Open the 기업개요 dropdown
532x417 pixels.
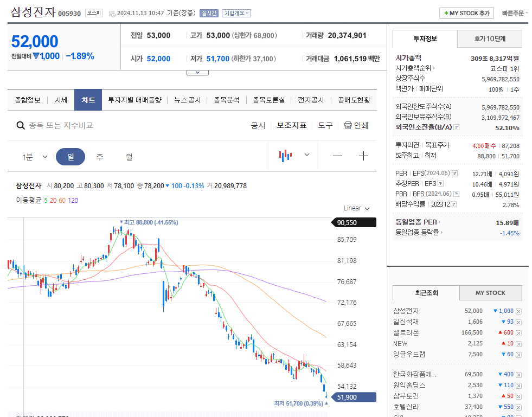(x=236, y=13)
